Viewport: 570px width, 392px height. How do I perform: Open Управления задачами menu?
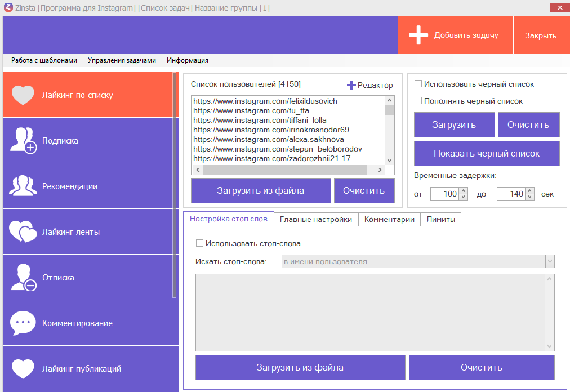[x=122, y=60]
